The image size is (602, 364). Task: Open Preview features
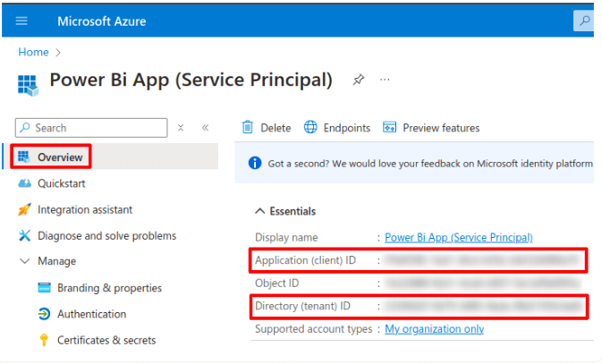pos(431,128)
